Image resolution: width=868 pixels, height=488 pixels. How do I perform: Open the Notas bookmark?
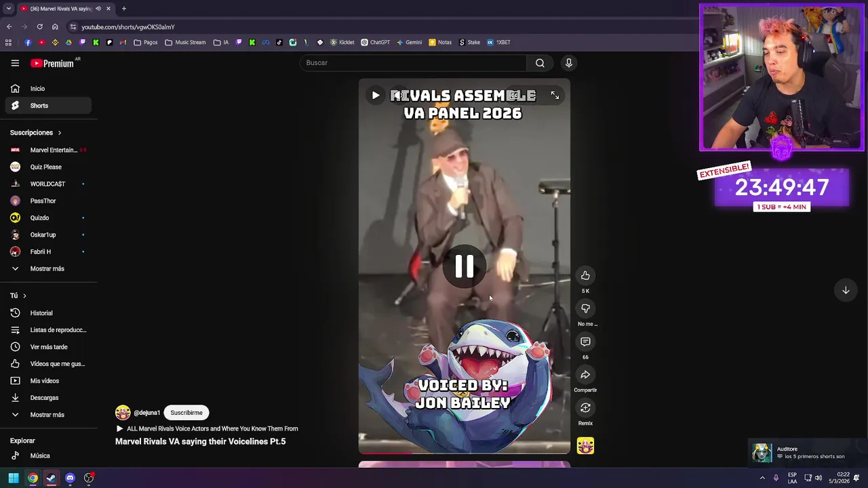439,42
